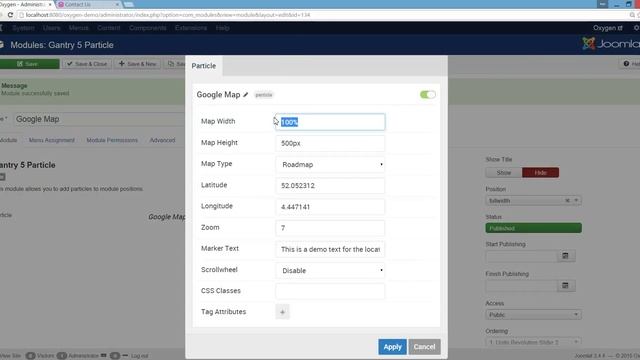Open the Components menu
This screenshot has height=360, width=640.
click(x=147, y=28)
